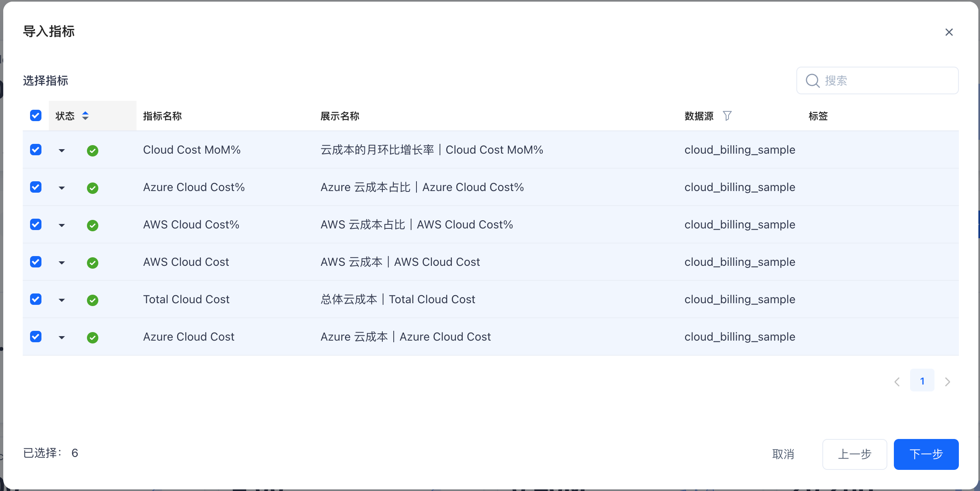This screenshot has width=980, height=491.
Task: Click the search magnifier icon
Action: (x=813, y=80)
